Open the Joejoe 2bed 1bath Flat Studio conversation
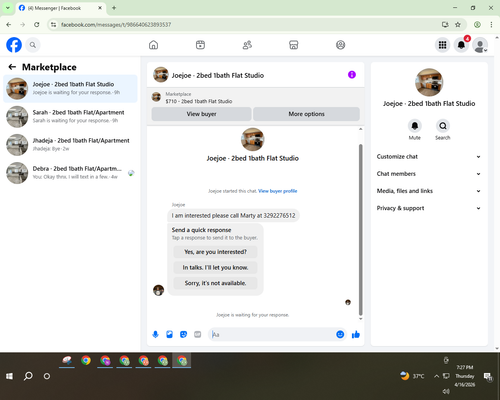 pyautogui.click(x=70, y=89)
